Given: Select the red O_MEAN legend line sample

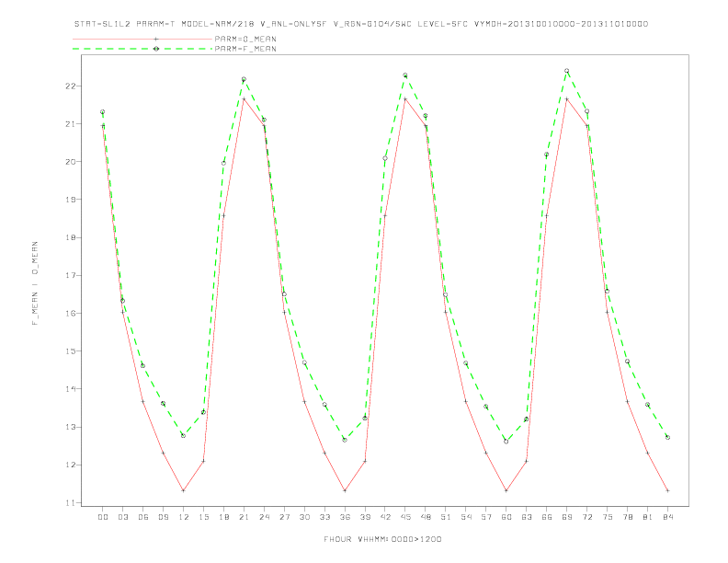Looking at the screenshot, I should tap(142, 39).
